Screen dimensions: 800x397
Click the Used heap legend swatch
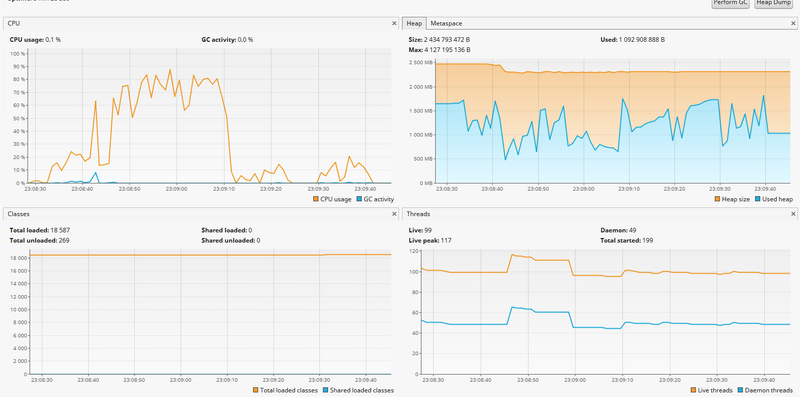click(758, 199)
